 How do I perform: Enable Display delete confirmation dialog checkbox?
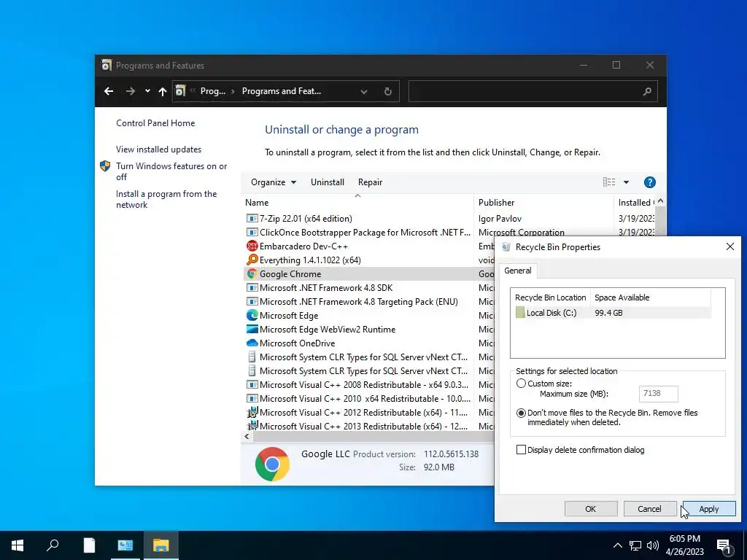(521, 449)
